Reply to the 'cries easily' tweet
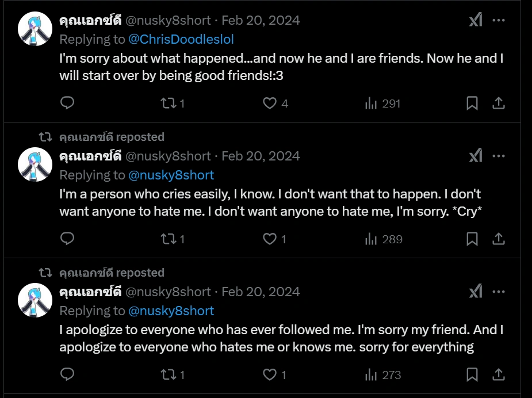 tap(67, 239)
